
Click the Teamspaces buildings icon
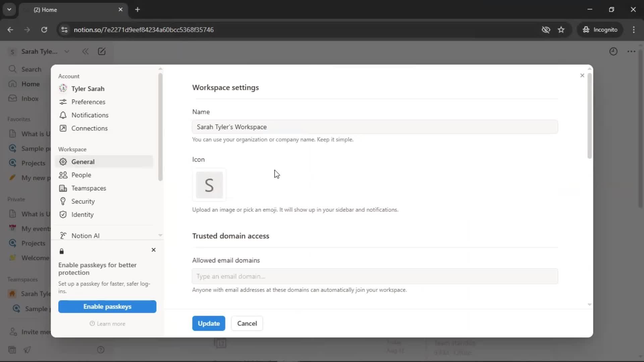point(63,188)
